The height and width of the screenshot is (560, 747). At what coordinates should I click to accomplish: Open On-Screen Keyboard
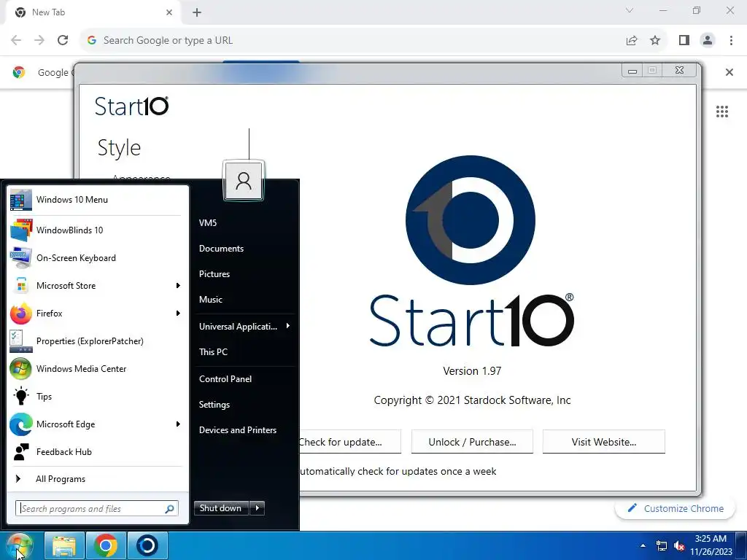coord(98,257)
